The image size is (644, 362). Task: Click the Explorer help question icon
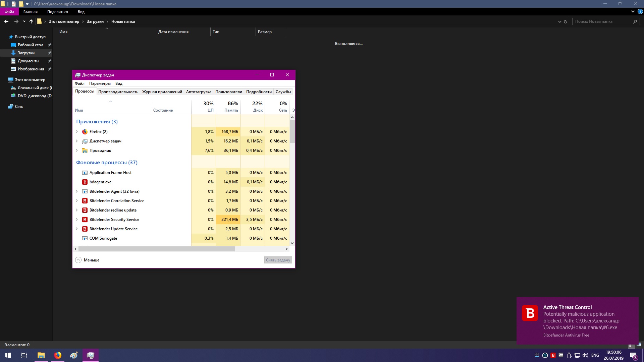click(640, 11)
